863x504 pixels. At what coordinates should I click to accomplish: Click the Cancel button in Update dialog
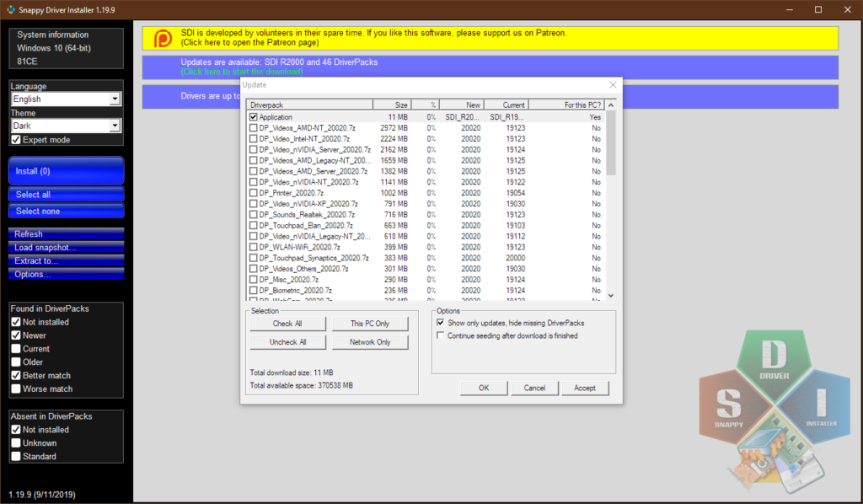(534, 388)
